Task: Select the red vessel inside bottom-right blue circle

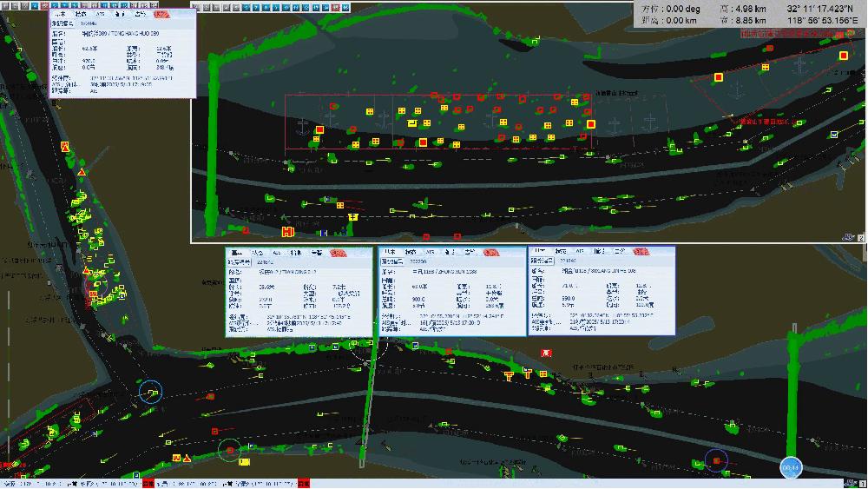Action: coord(716,459)
